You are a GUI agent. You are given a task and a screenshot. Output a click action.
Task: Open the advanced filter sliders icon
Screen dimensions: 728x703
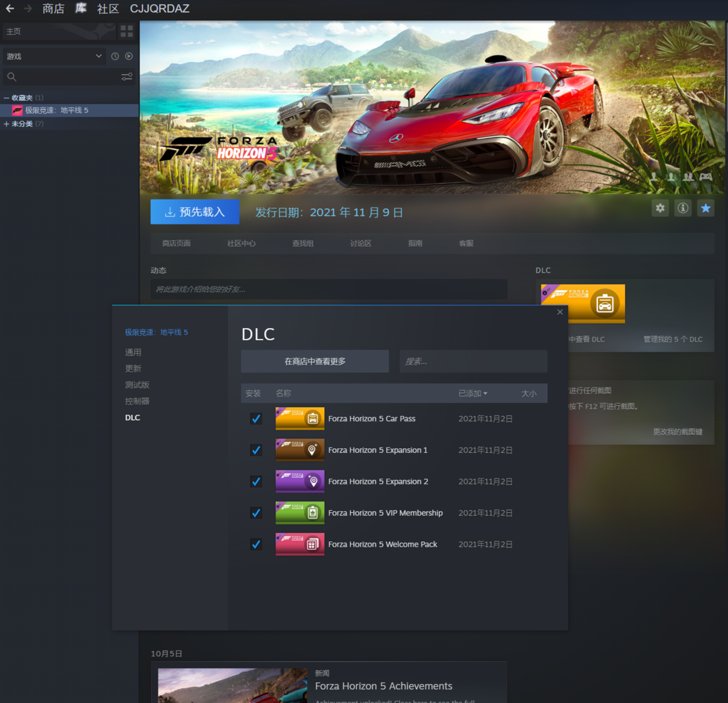click(x=127, y=77)
